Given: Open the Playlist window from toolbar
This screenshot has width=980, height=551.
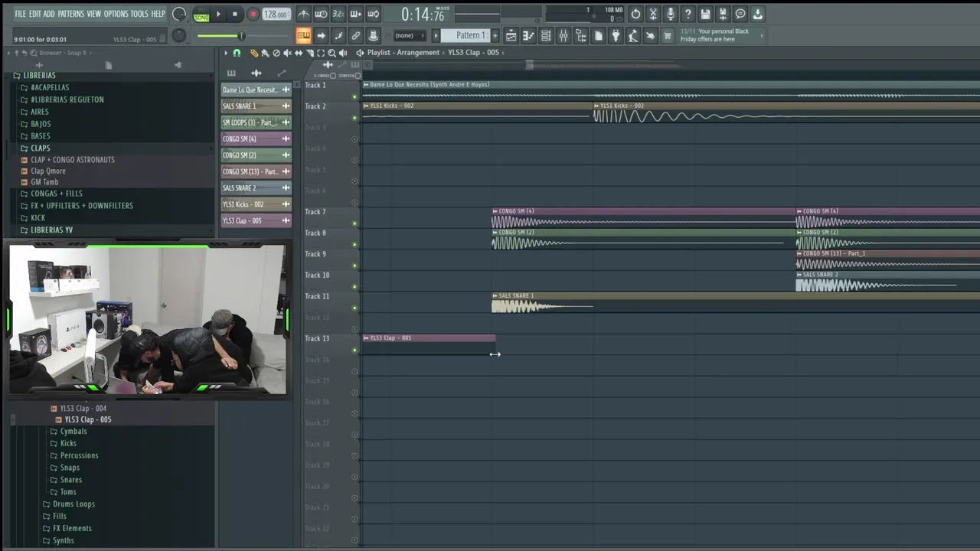Looking at the screenshot, I should [511, 35].
